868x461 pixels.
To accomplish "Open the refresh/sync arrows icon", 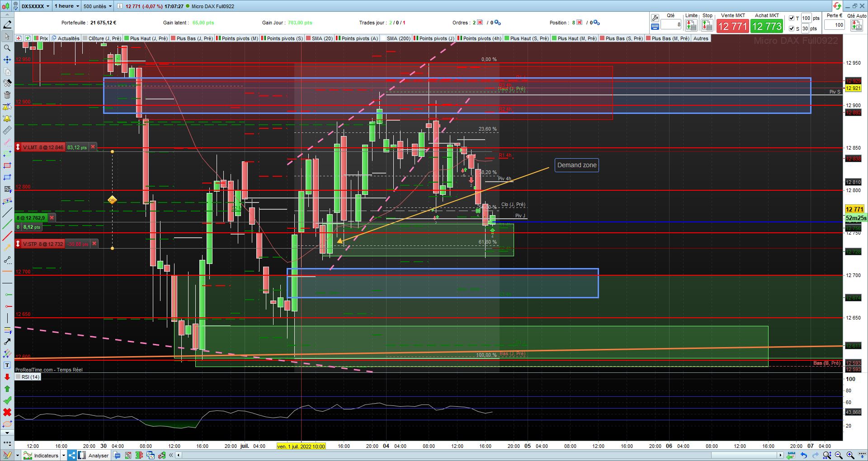I will tap(837, 6).
